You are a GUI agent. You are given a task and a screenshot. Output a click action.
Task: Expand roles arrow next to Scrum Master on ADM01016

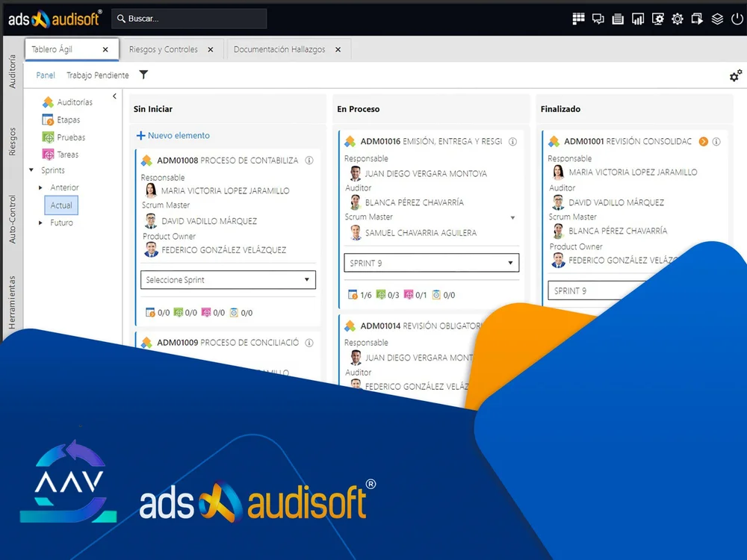click(x=512, y=217)
